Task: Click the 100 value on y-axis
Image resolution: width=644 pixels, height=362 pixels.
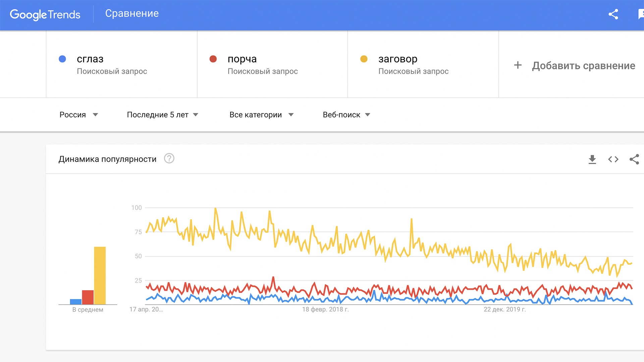Action: [x=137, y=208]
